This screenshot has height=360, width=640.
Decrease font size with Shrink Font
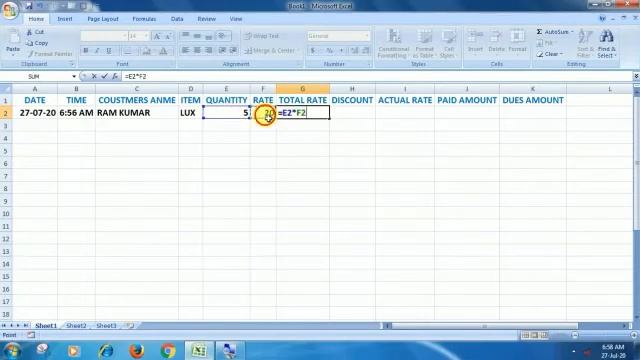pyautogui.click(x=168, y=36)
